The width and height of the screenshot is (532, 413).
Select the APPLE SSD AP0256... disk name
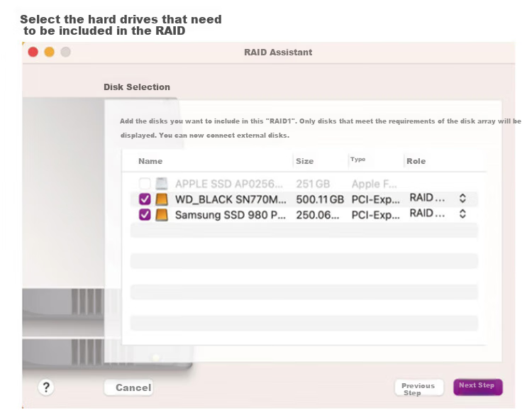coord(229,184)
